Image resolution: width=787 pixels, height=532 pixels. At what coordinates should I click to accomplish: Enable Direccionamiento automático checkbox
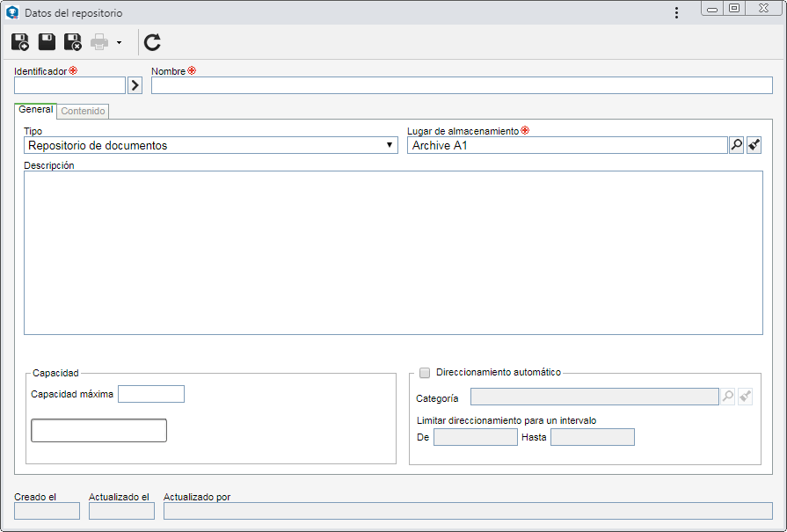[x=425, y=373]
